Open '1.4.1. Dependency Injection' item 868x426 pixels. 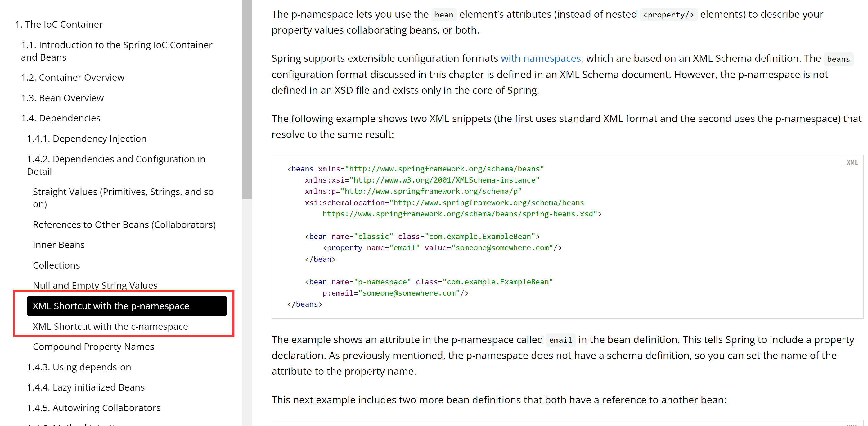coord(87,138)
